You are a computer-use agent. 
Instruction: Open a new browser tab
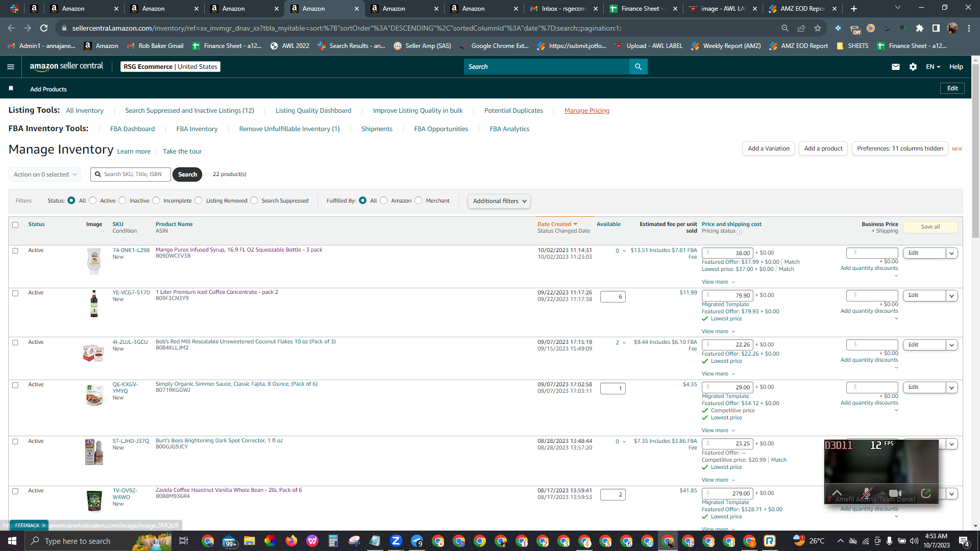[x=854, y=9]
